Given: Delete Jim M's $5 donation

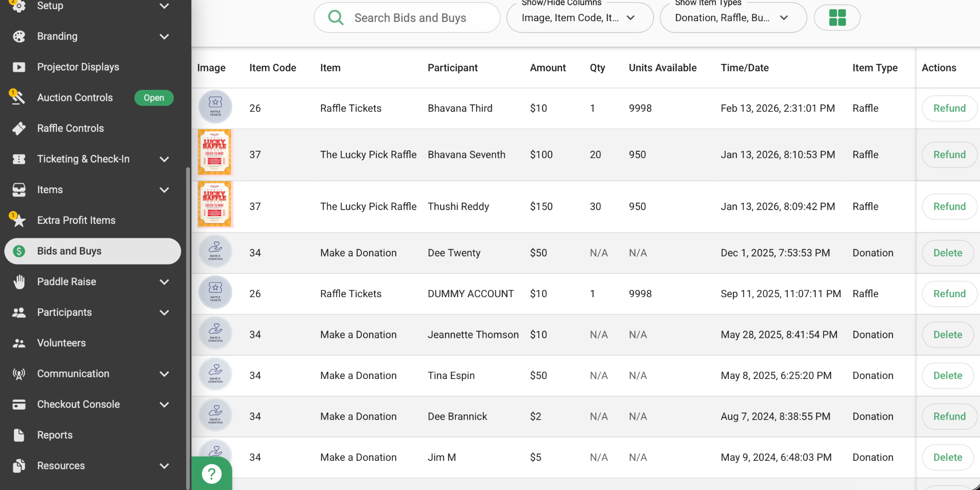Looking at the screenshot, I should point(947,457).
